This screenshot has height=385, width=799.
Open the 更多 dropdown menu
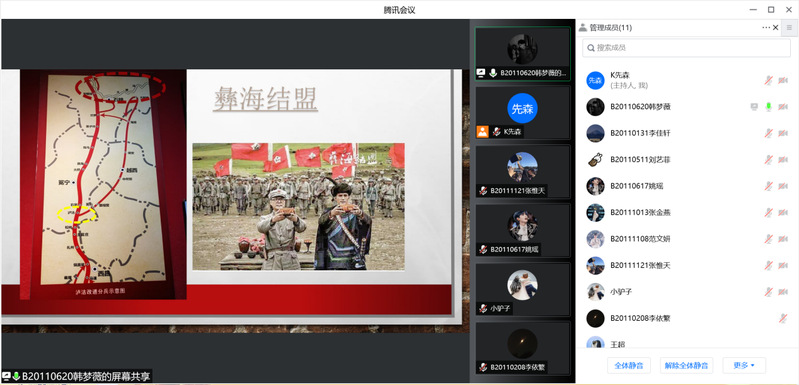[744, 365]
